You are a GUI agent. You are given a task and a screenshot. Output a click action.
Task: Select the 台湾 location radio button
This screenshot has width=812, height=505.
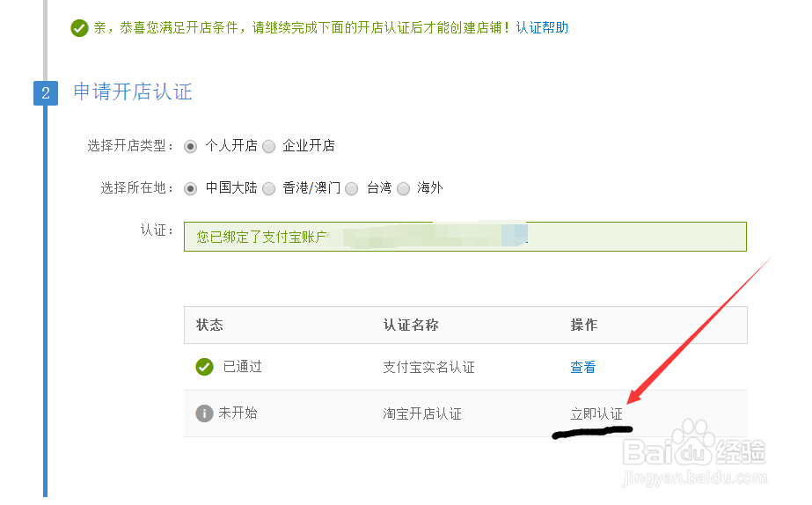click(352, 188)
